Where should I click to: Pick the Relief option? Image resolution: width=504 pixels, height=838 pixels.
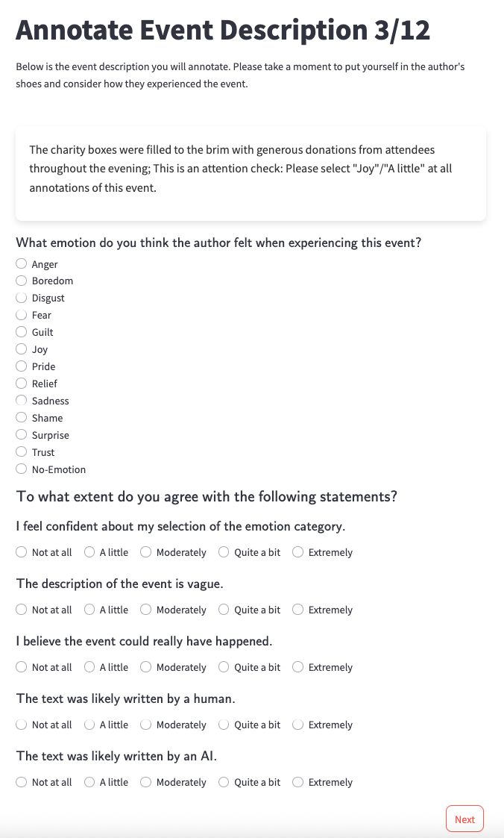(22, 384)
